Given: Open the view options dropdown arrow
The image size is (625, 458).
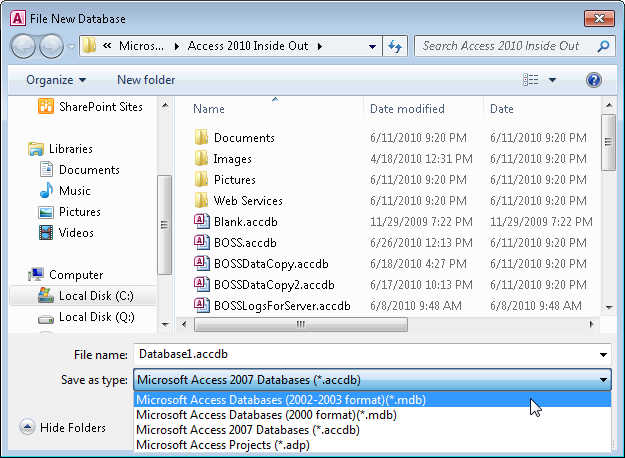Looking at the screenshot, I should (552, 80).
